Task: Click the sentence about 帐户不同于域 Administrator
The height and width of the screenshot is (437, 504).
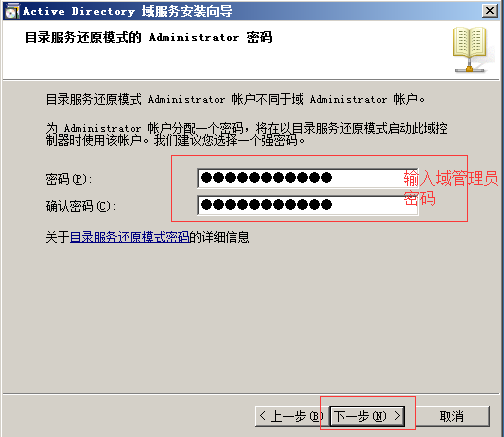Action: 235,99
